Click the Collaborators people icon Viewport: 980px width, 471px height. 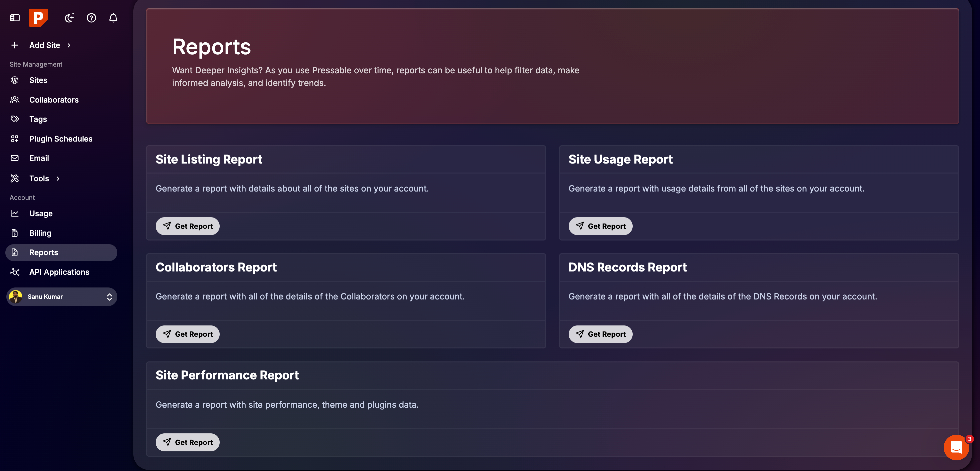click(x=15, y=100)
